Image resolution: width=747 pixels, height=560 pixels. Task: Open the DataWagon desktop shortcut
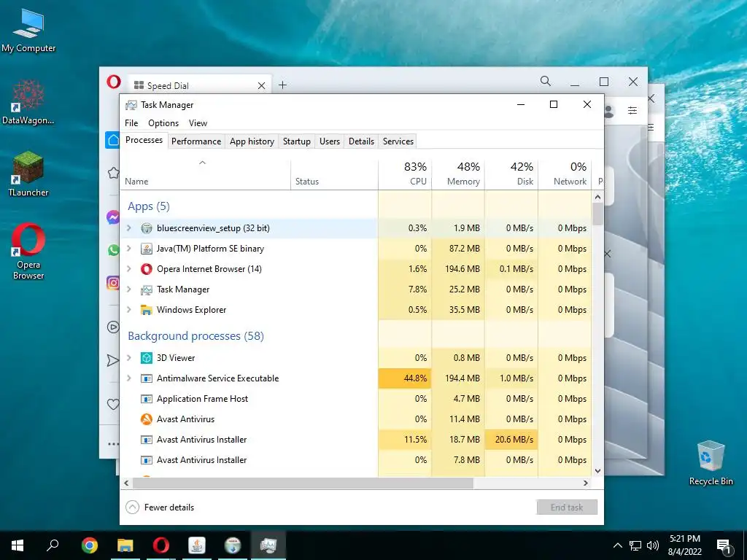28,102
